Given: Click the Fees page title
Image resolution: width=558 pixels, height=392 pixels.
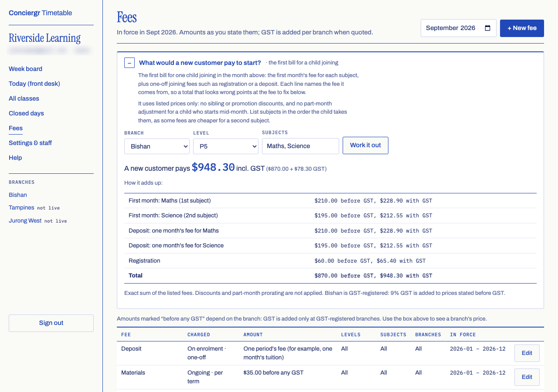Looking at the screenshot, I should (x=127, y=17).
